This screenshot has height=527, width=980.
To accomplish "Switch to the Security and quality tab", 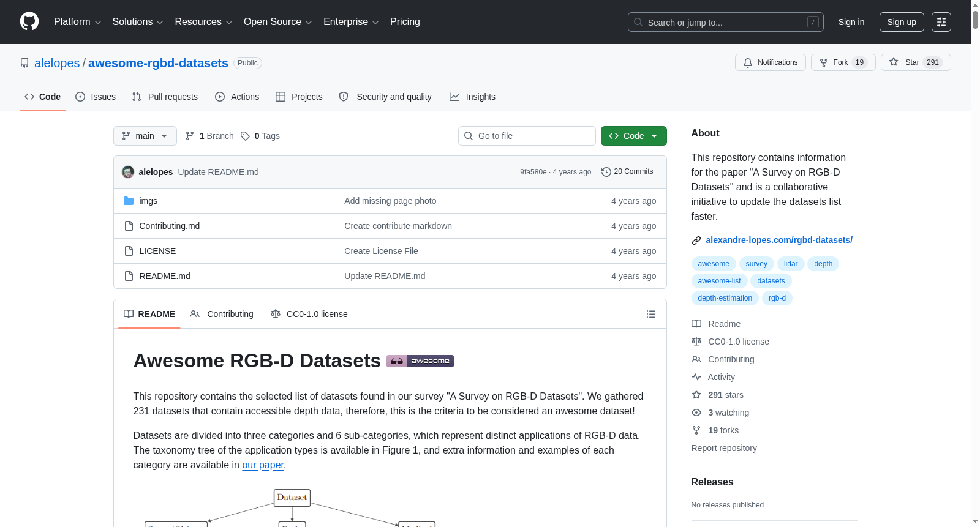I will [385, 97].
